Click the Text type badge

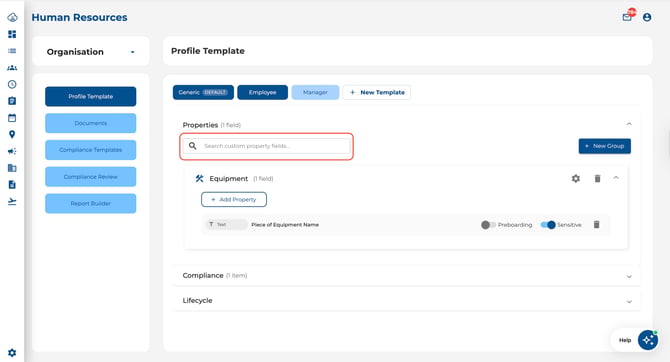(226, 224)
